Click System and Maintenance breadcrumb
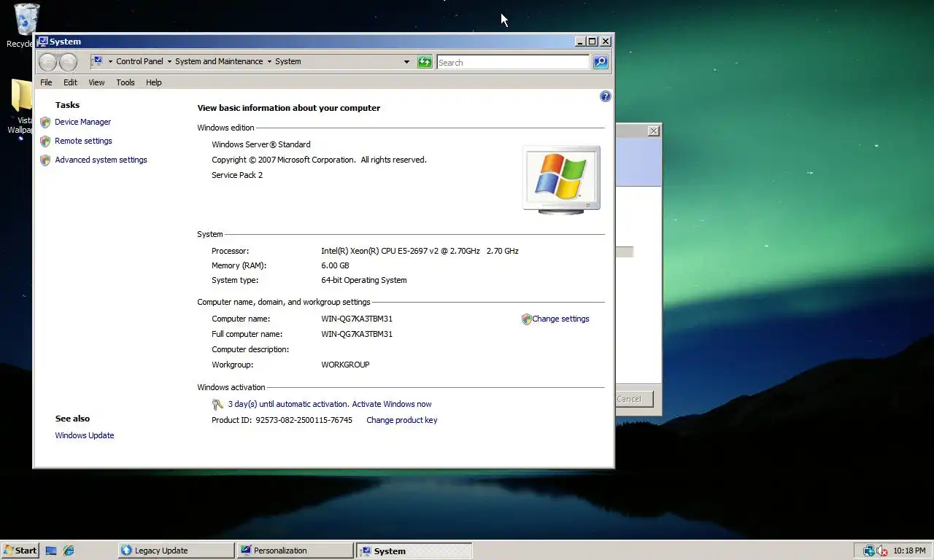Screen dimensions: 934x560 click(219, 61)
